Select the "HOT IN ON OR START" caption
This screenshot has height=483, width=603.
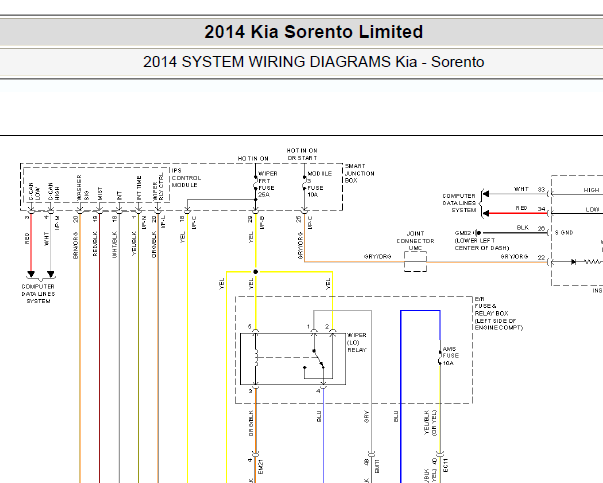[302, 154]
